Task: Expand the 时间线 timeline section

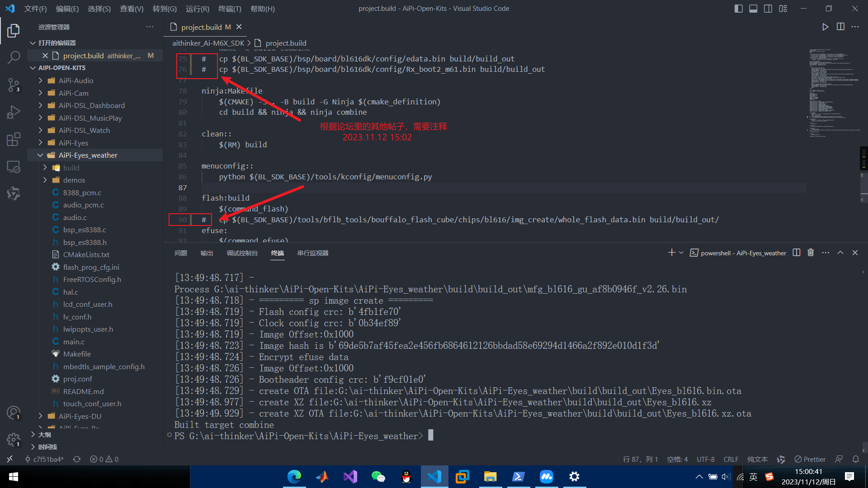Action: (x=47, y=447)
